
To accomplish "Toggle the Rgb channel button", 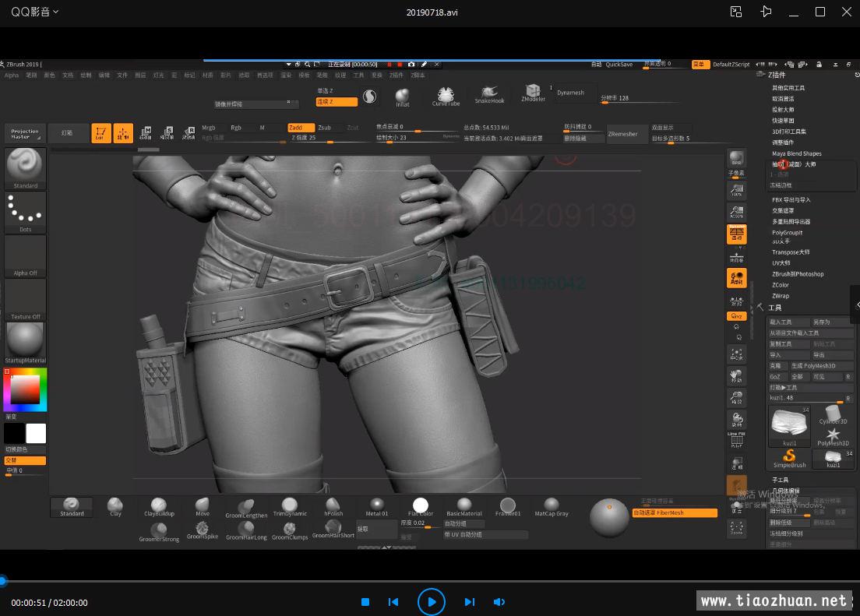I will point(236,128).
